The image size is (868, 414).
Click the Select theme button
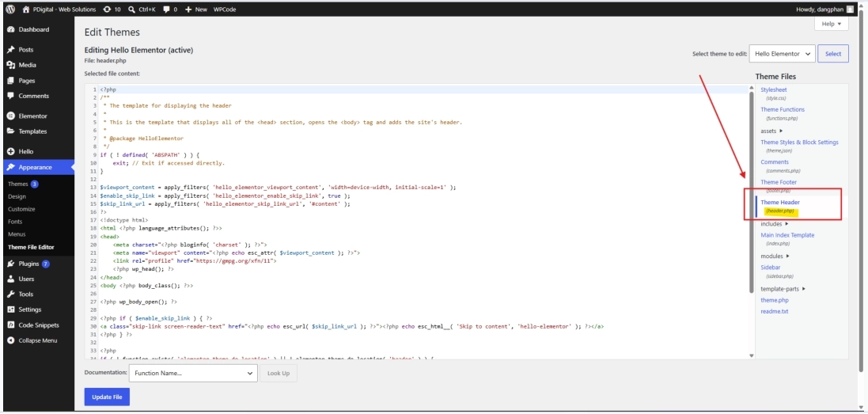(833, 54)
